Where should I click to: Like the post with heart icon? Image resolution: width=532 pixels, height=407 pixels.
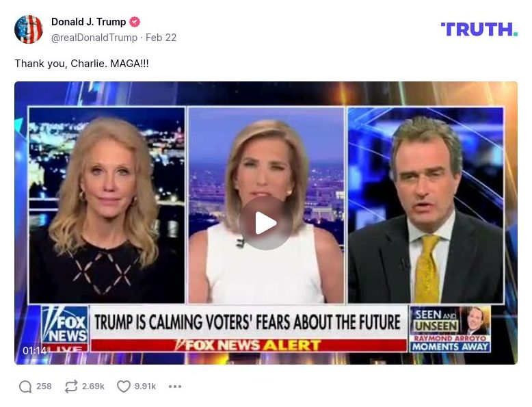pos(124,386)
